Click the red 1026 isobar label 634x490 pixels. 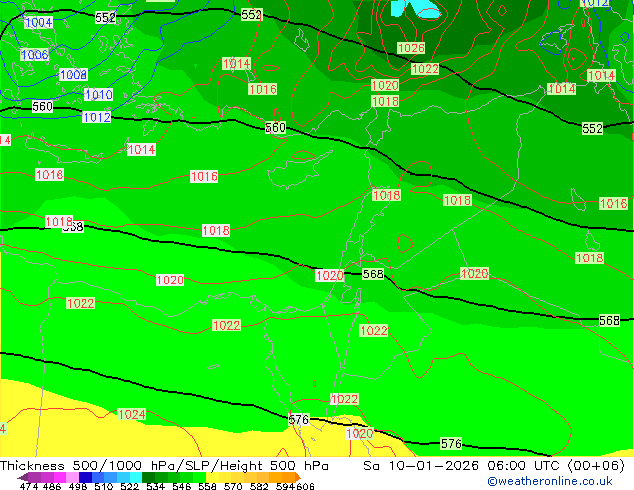coord(411,48)
